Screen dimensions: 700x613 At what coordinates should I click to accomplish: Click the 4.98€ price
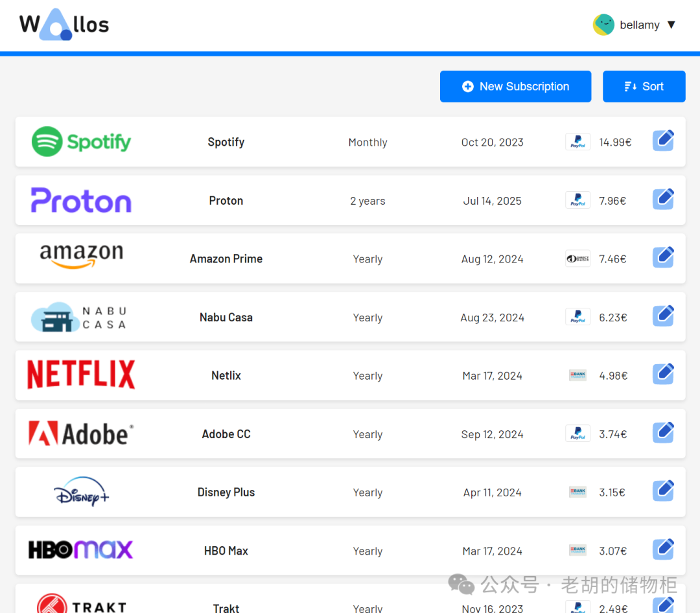pos(613,376)
